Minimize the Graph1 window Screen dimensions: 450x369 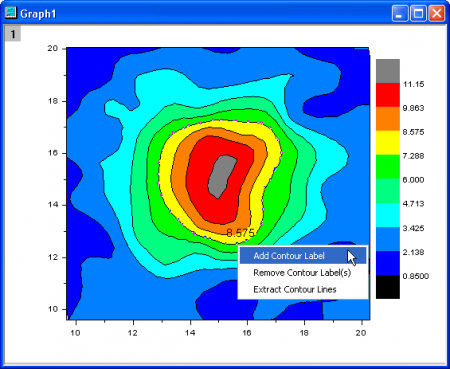coord(400,14)
